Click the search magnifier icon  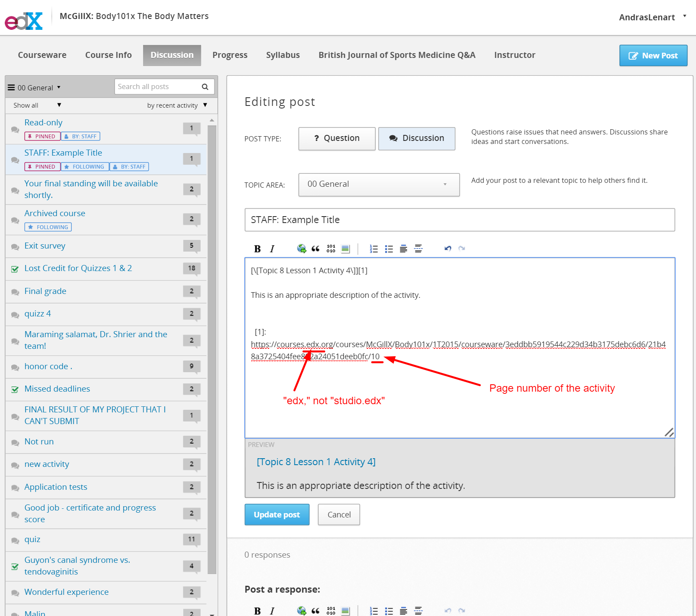[x=205, y=87]
